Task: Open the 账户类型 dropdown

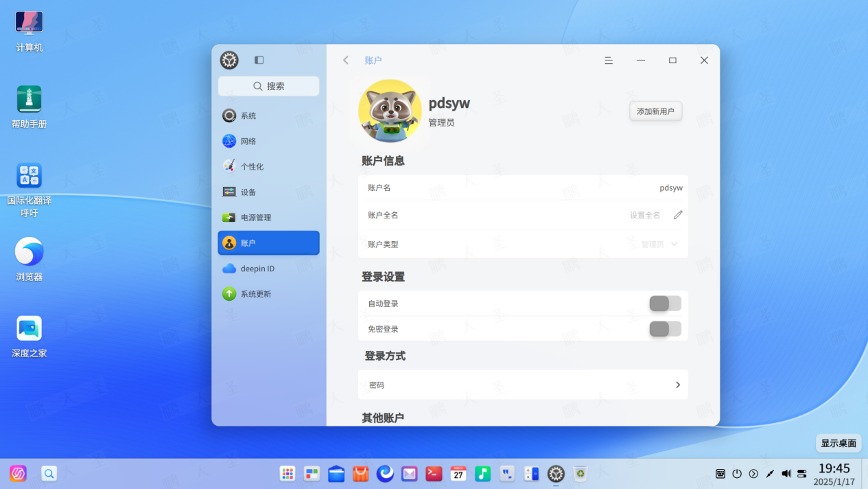Action: 660,244
